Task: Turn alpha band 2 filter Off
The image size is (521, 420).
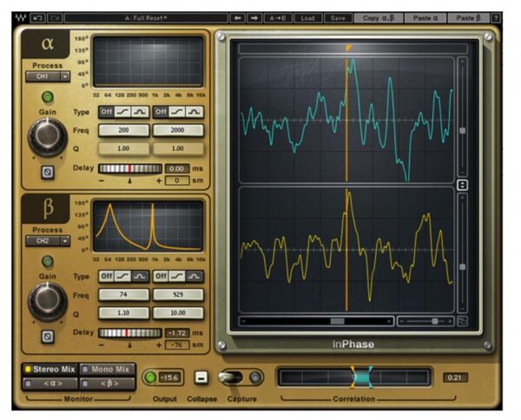Action: [x=161, y=112]
